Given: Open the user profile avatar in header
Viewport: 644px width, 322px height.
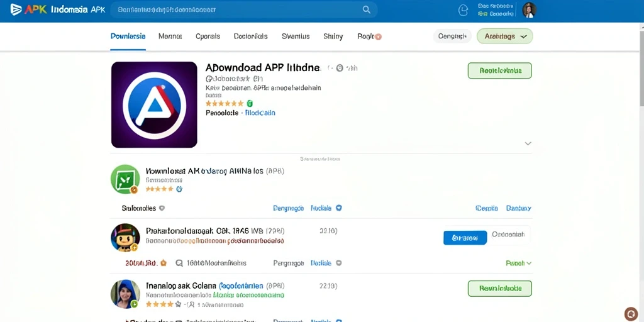Looking at the screenshot, I should coord(530,10).
